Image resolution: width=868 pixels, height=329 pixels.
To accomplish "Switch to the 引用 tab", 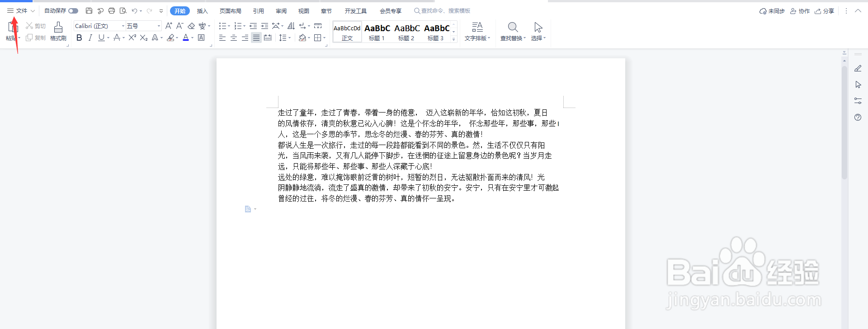I will click(x=259, y=11).
